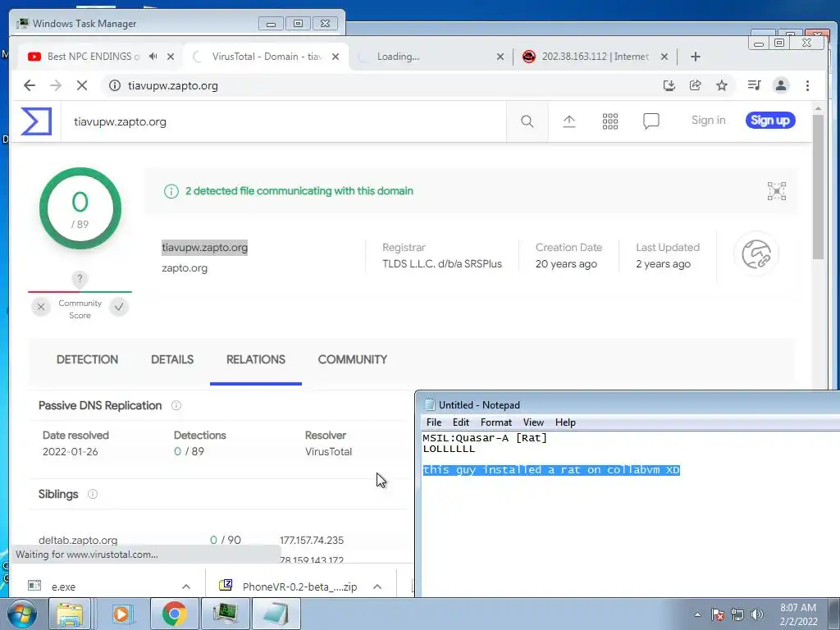Click the site info icon in address bar
Viewport: 840px width, 630px height.
[115, 85]
